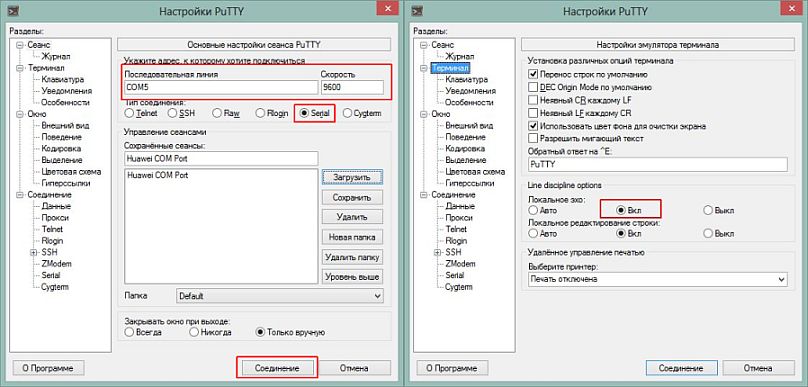Screen dimensions: 808x387
Task: Select Raw connection type radio button
Action: point(217,113)
